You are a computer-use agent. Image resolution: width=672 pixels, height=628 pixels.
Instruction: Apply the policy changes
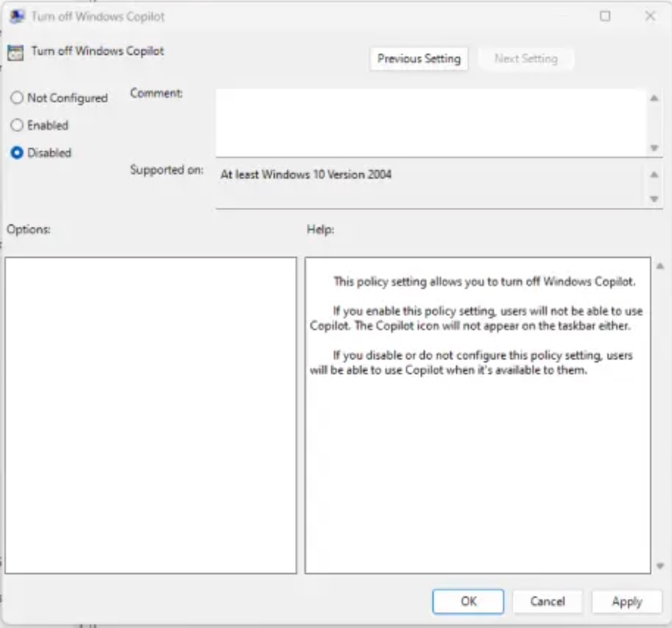(626, 602)
